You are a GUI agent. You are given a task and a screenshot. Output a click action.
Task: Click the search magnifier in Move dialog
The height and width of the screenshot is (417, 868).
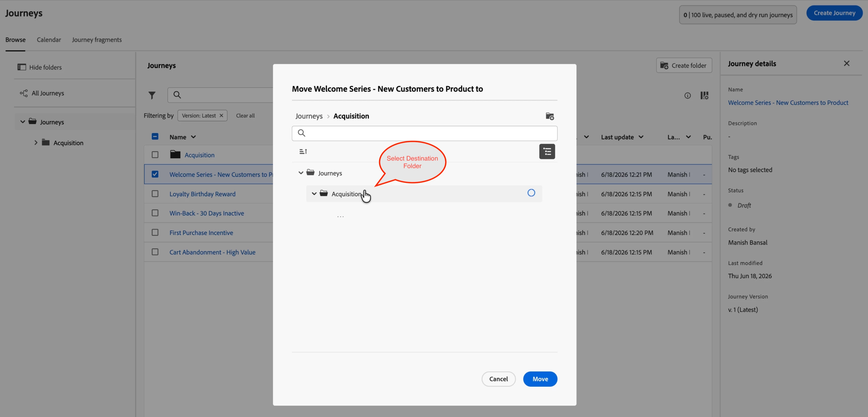click(302, 133)
